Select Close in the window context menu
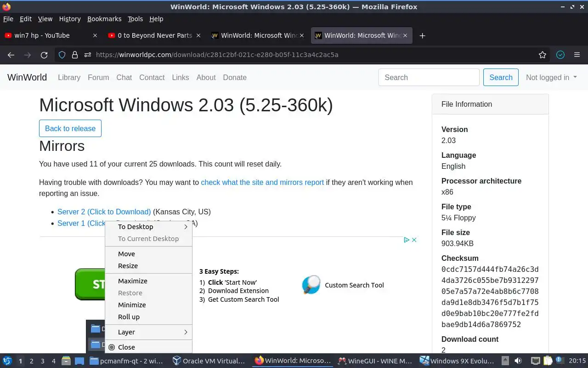Viewport: 588px width, 368px height. (148, 347)
